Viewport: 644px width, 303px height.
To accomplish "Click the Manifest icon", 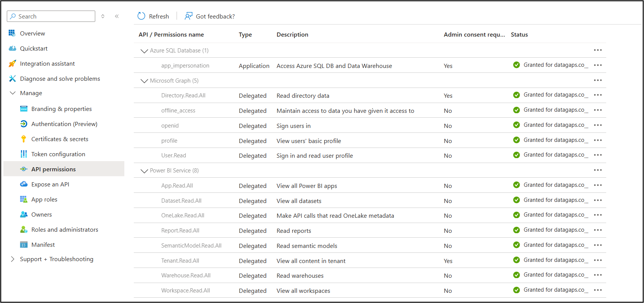I will 24,245.
